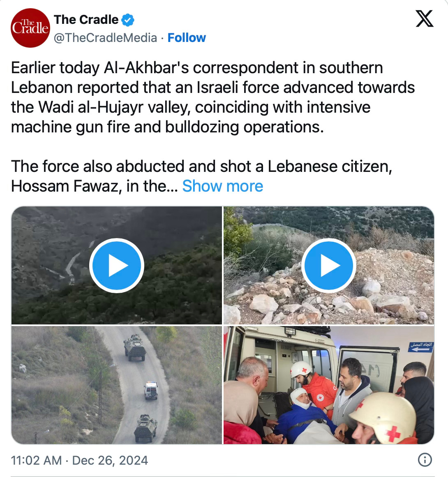Click the blue verified badge
Screen dimensions: 448x477
pyautogui.click(x=128, y=20)
